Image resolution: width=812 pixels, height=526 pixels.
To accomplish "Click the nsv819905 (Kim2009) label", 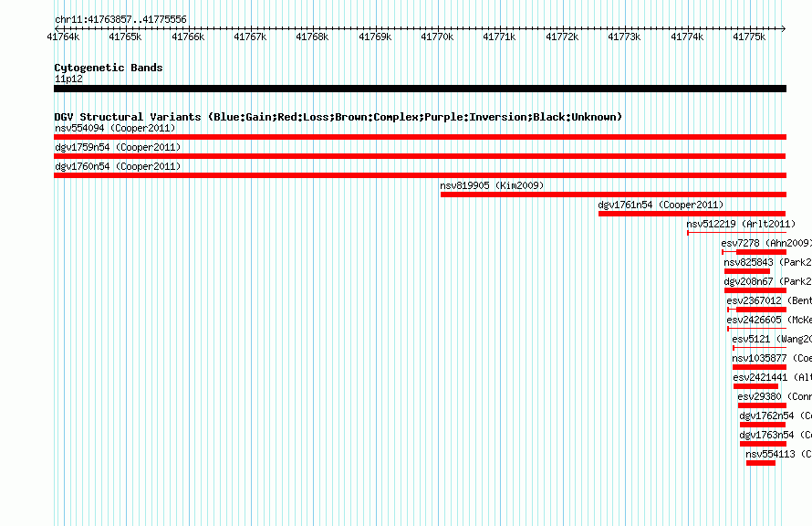I will (492, 185).
